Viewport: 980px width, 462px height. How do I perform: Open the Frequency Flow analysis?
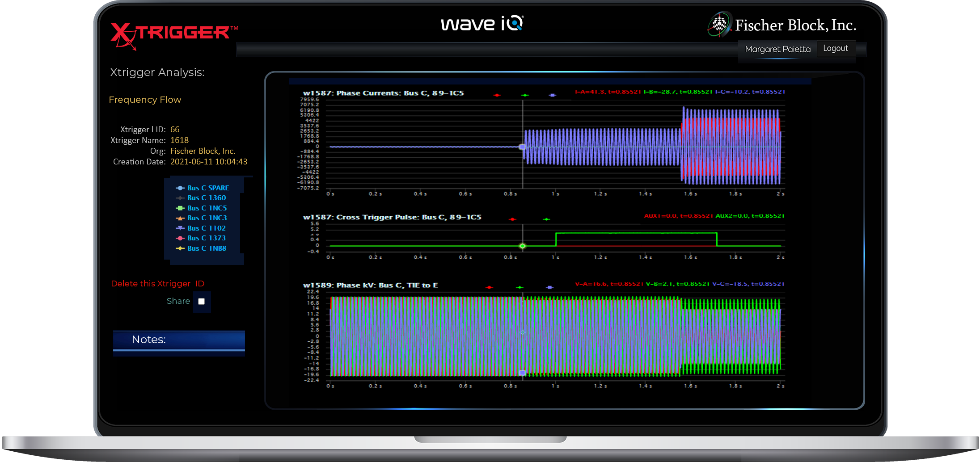pyautogui.click(x=145, y=100)
